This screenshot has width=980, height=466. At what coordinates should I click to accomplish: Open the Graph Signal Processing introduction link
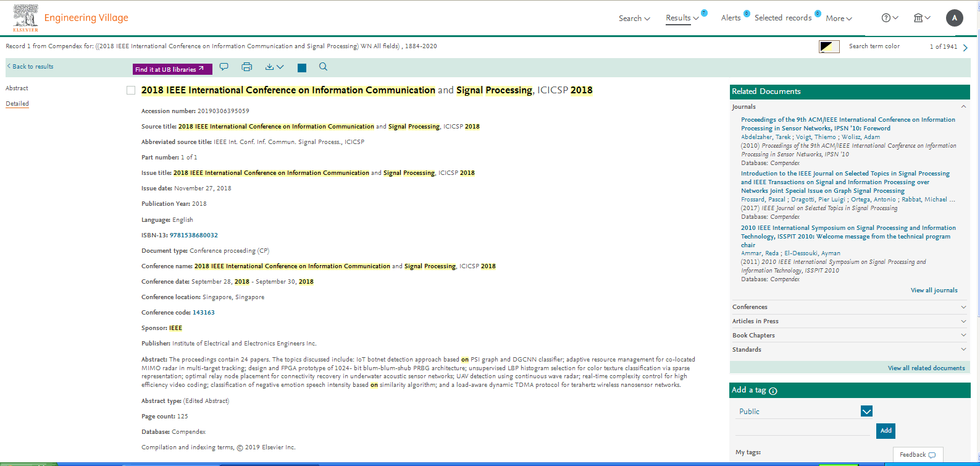845,182
